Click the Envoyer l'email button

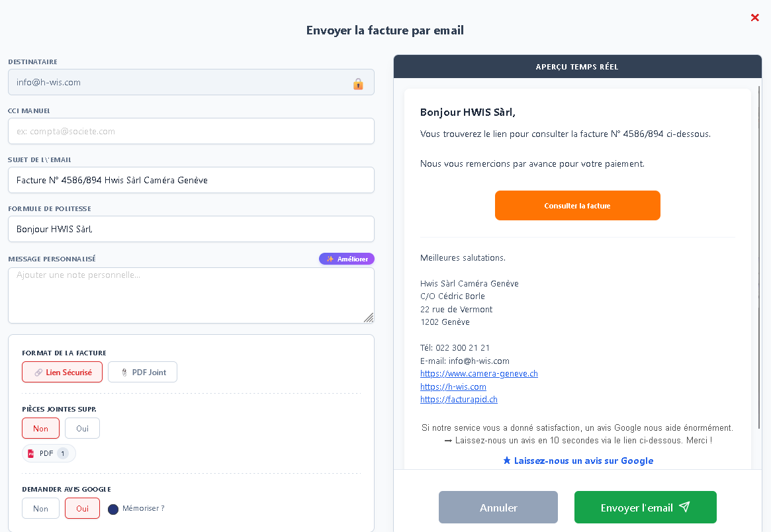[645, 508]
